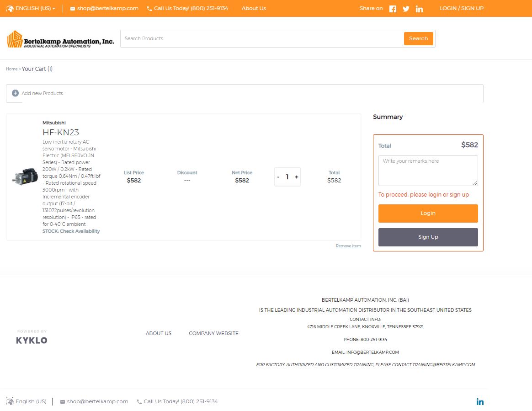Click PHONE: 800-251-9134 footer text

point(365,339)
